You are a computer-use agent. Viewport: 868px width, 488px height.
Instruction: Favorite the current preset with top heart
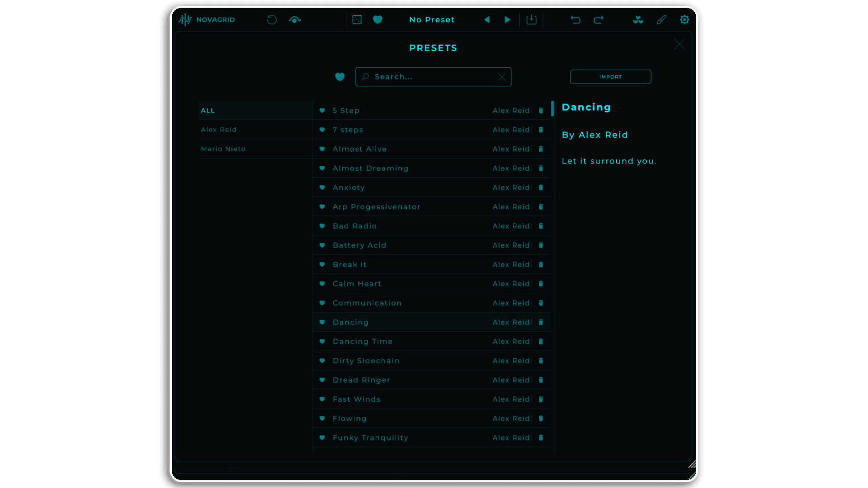click(x=377, y=19)
